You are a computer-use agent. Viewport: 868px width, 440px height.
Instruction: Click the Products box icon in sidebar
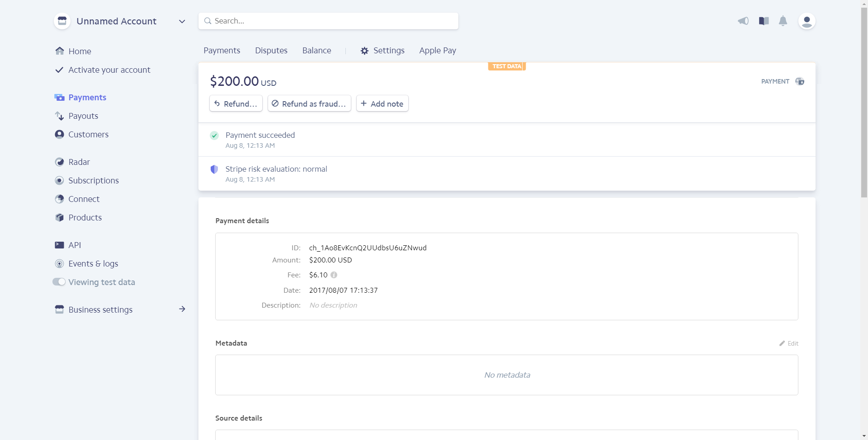tap(59, 218)
